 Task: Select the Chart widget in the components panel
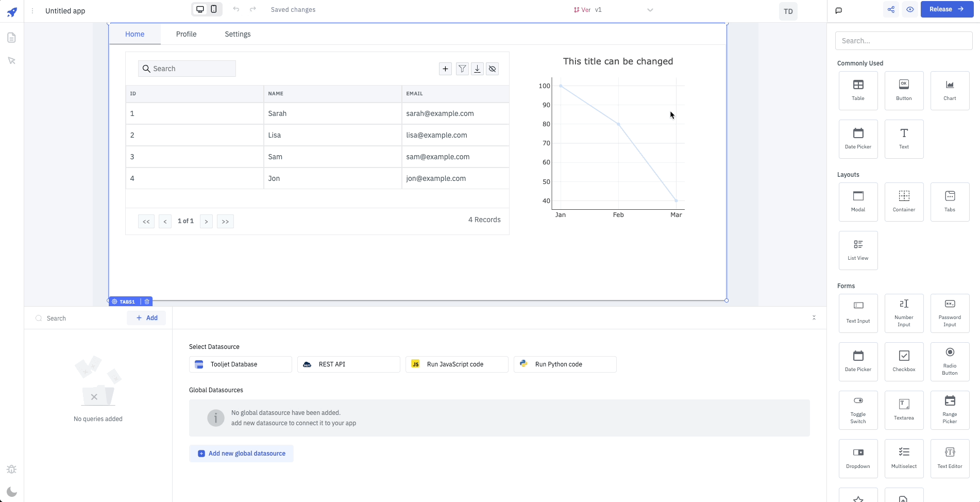[x=950, y=90]
